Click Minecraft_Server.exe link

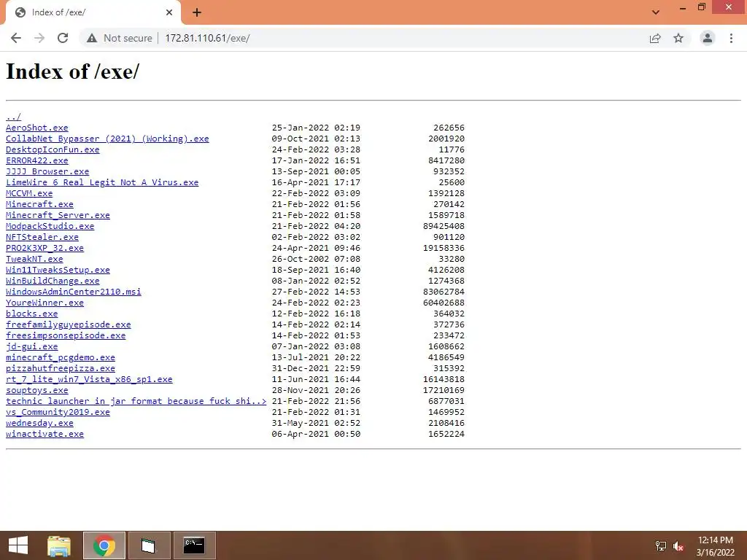click(x=58, y=215)
